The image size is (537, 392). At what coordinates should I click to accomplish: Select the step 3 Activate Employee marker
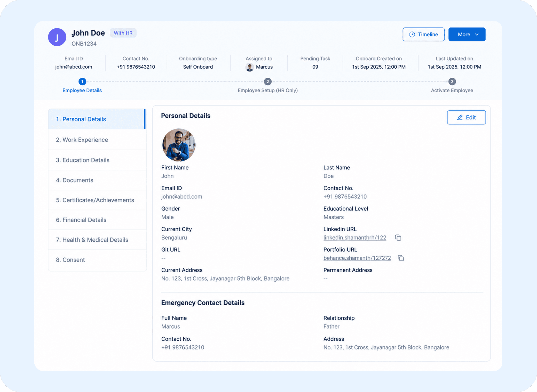coord(452,81)
